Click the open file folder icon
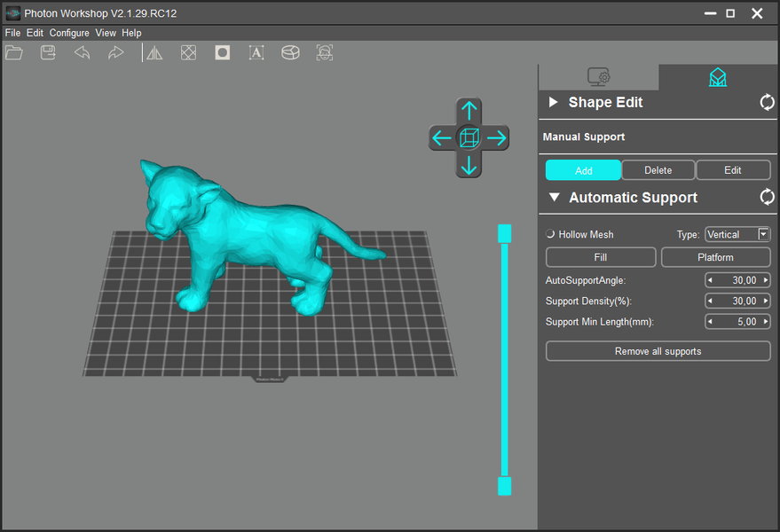 pos(14,53)
